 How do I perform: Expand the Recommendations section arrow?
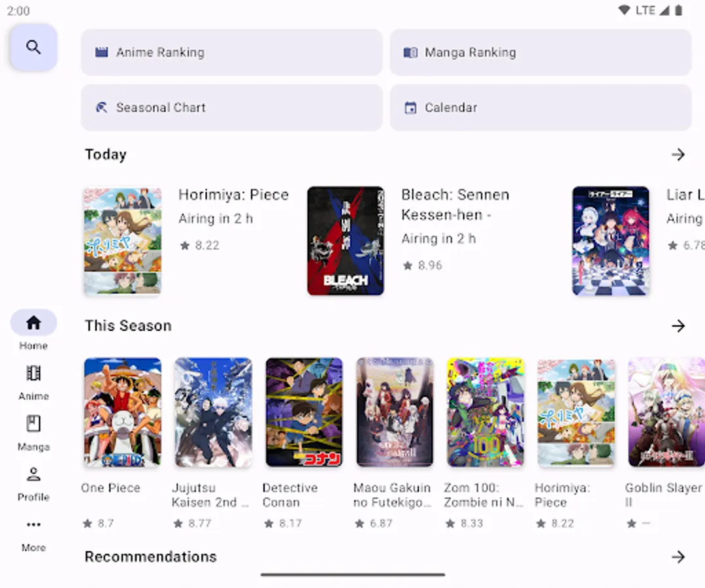pyautogui.click(x=678, y=557)
